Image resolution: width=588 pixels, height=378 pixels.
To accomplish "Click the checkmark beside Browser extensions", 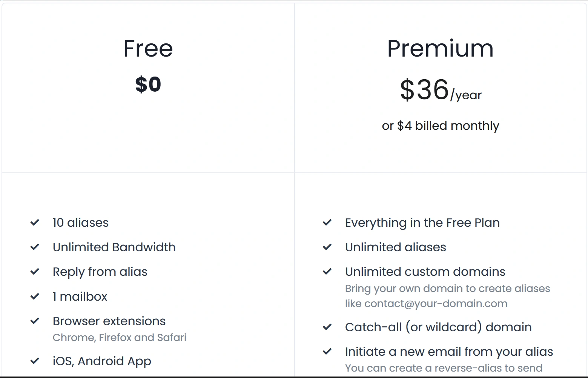I will (x=35, y=321).
